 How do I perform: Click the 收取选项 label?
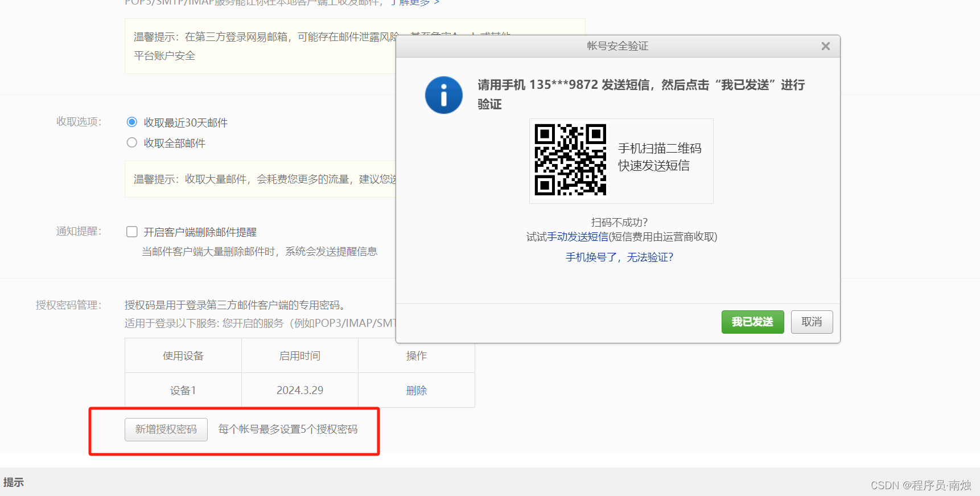pos(79,122)
